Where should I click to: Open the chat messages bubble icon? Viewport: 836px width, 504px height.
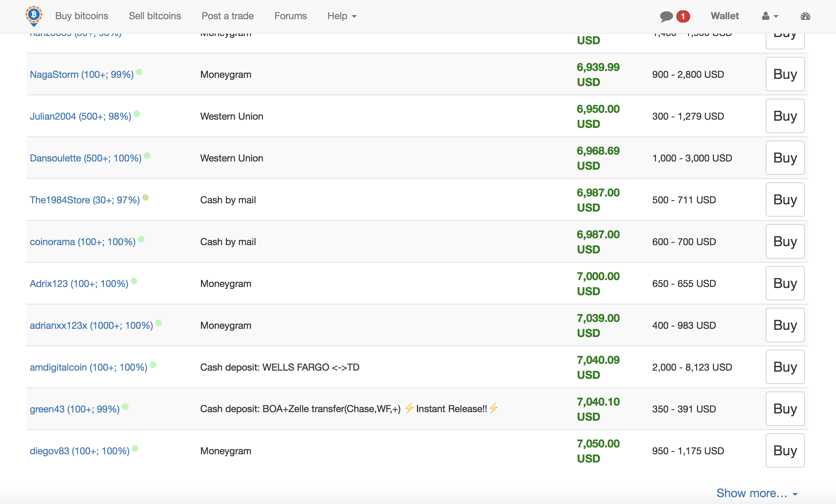click(x=666, y=16)
